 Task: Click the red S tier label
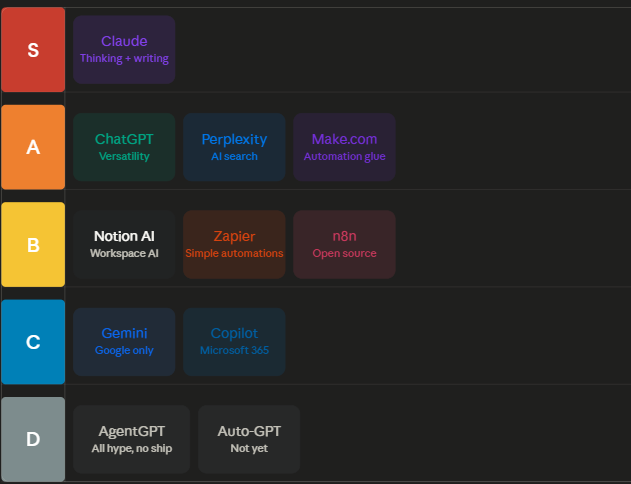click(x=33, y=49)
